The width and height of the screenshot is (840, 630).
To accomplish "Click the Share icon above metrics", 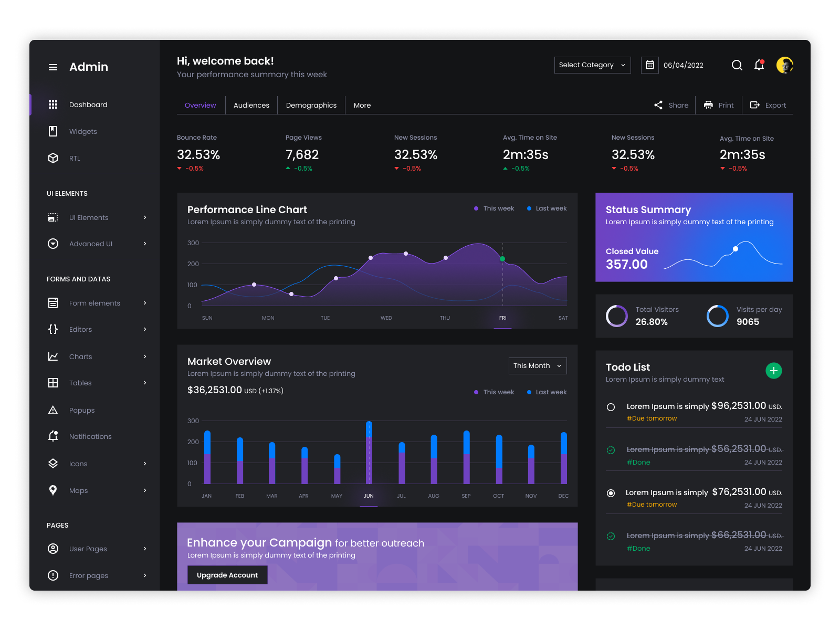I will point(658,105).
